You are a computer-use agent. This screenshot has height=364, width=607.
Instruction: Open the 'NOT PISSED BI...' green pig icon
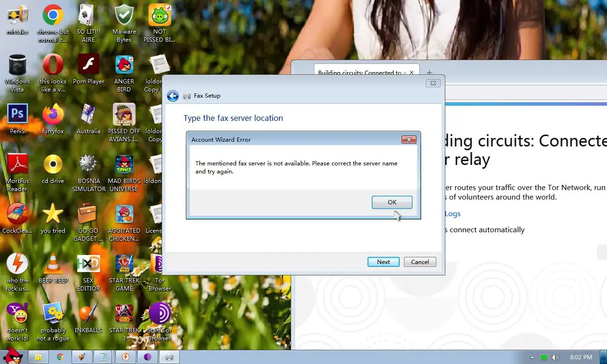160,23
